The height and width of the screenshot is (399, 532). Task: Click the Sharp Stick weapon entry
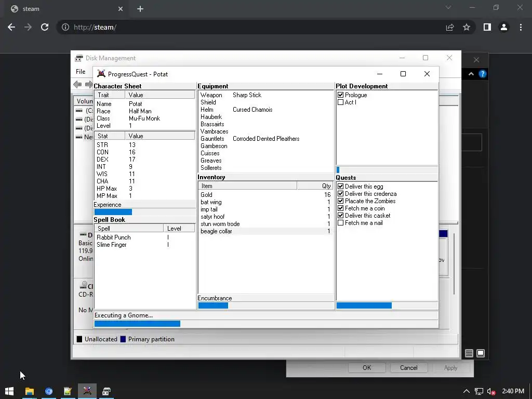click(247, 95)
